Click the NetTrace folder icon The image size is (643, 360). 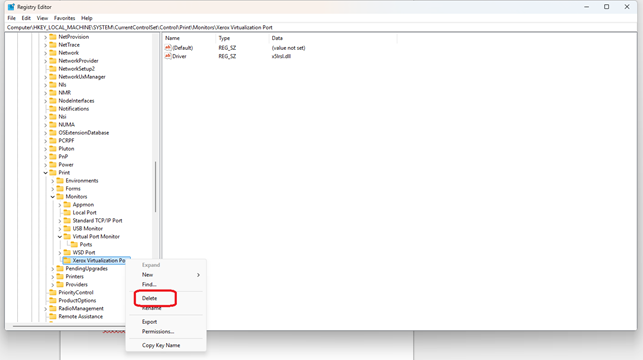(53, 45)
